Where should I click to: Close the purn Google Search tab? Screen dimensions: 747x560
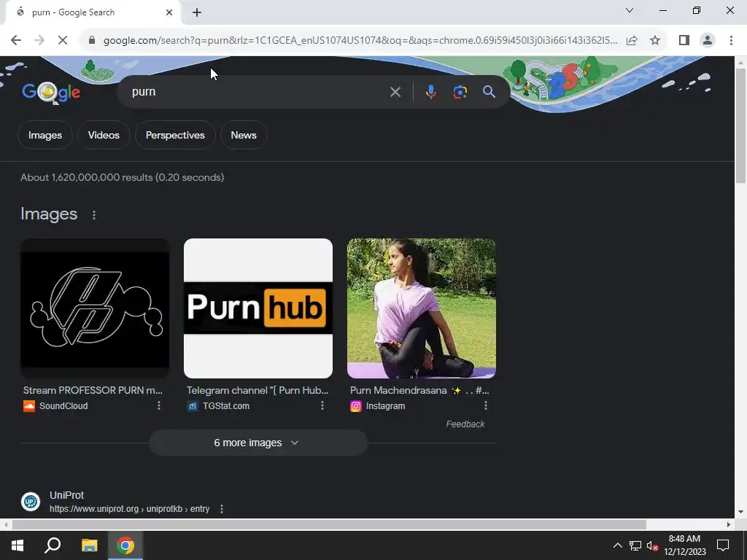169,13
